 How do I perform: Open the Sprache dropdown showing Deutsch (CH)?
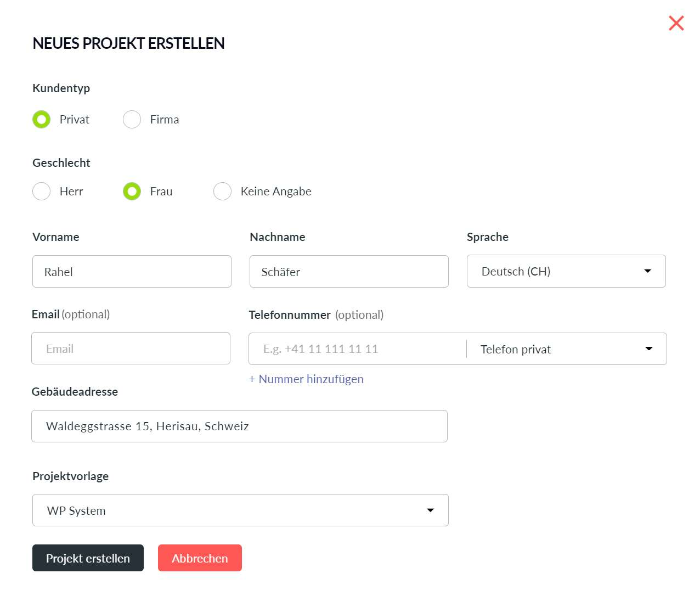[554, 271]
